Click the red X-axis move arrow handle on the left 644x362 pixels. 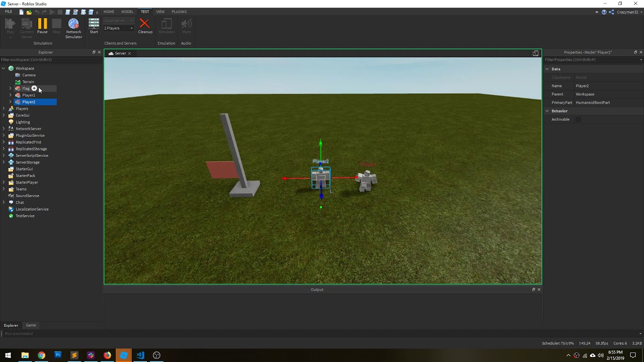tap(285, 178)
